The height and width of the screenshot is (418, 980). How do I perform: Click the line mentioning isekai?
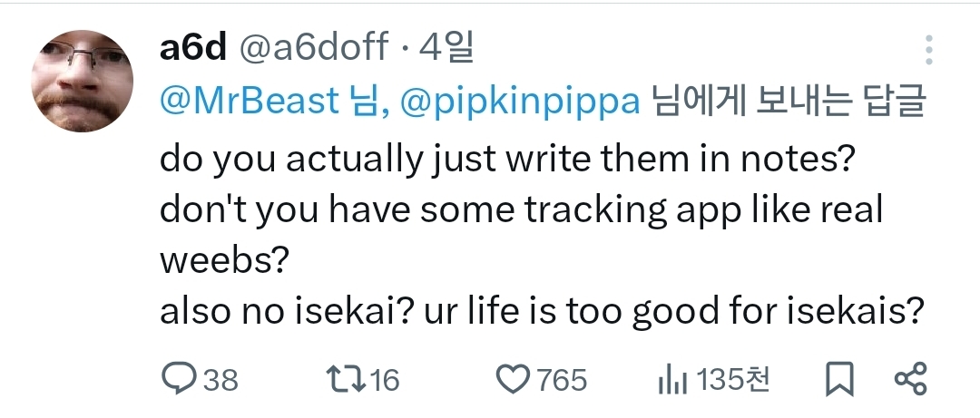tap(541, 311)
